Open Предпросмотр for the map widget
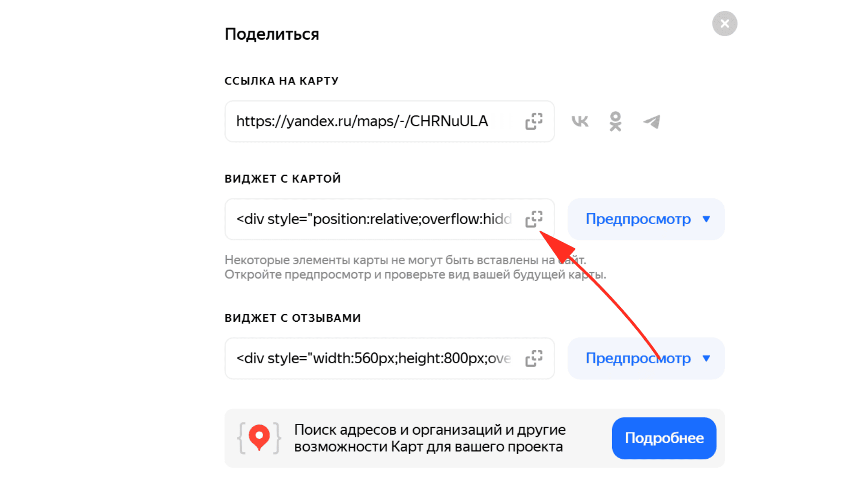This screenshot has height=488, width=868. [x=646, y=219]
